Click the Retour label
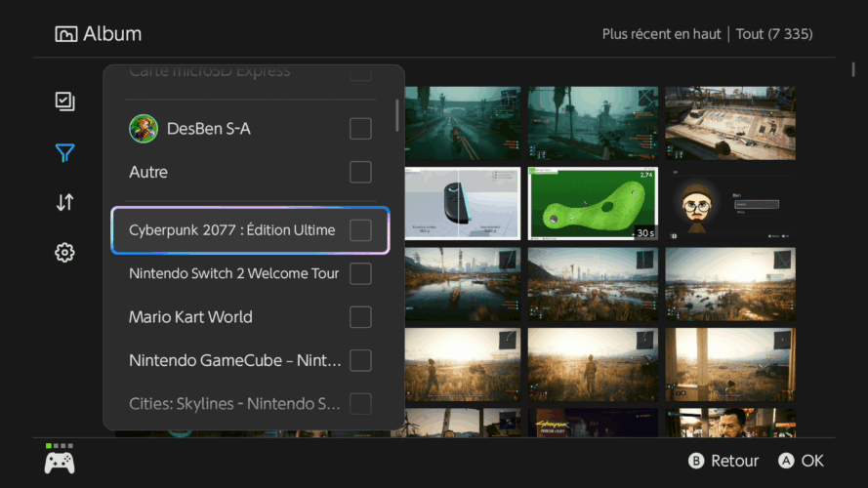The width and height of the screenshot is (868, 488). pyautogui.click(x=734, y=461)
